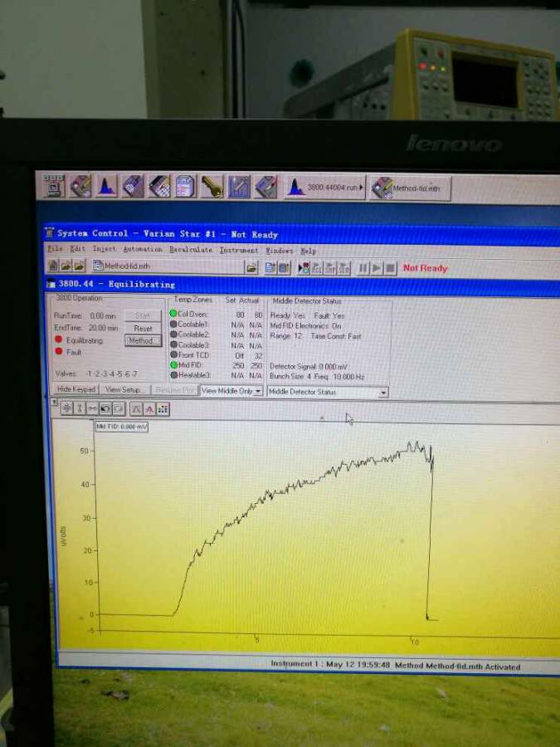
Task: Expand the View Middle Only dropdown
Action: point(258,391)
